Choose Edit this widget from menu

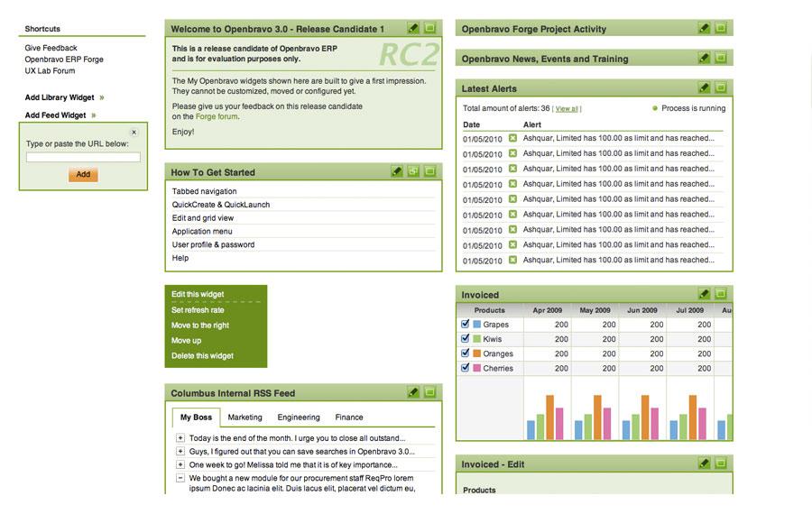198,294
